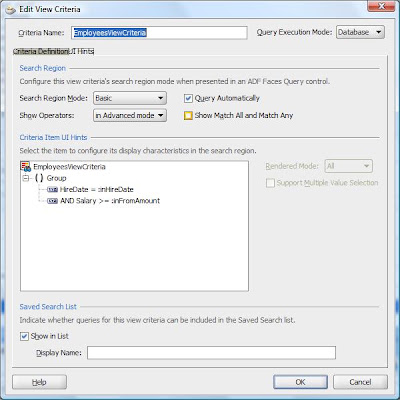The image size is (400, 400).
Task: Click the Search Region section heading
Action: point(43,68)
